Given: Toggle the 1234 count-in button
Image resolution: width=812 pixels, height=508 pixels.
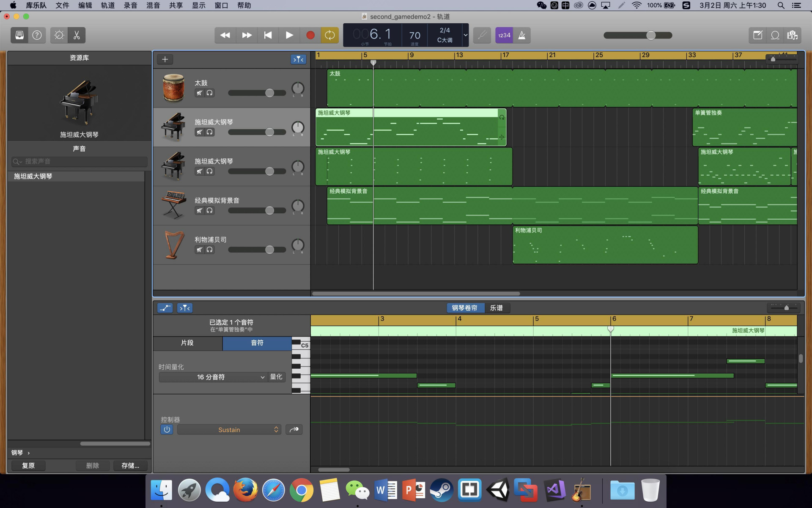Looking at the screenshot, I should pos(504,35).
